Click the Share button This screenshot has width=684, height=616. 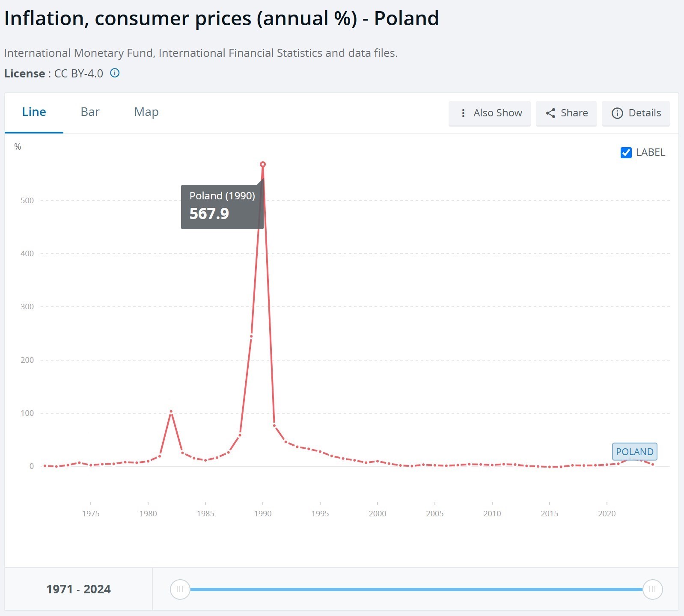(x=566, y=113)
